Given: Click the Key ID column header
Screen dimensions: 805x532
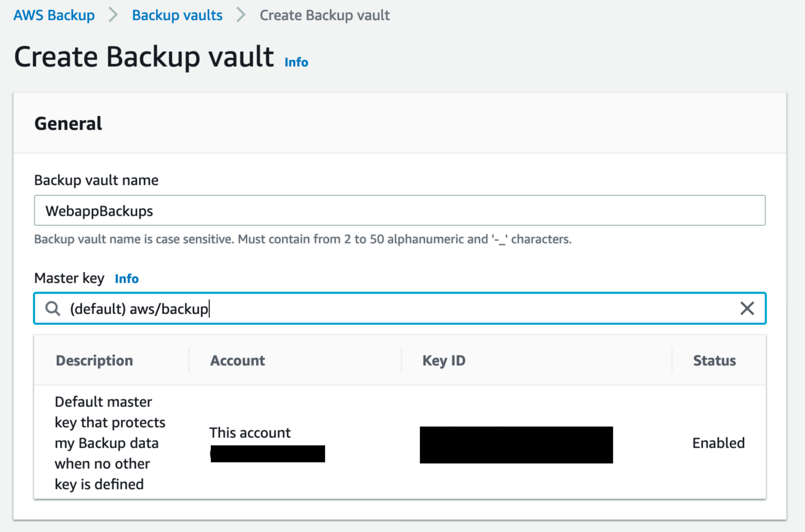Looking at the screenshot, I should pos(444,360).
